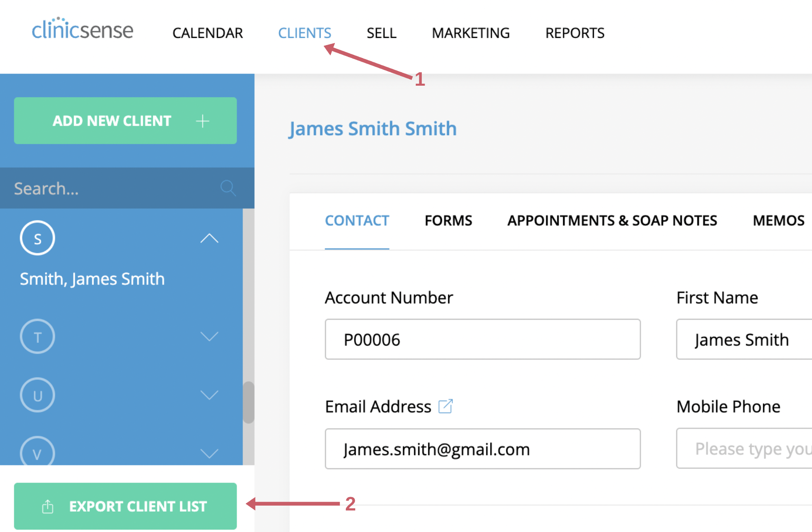Screen dimensions: 812x532
Task: Open the MARKETING menu
Action: pyautogui.click(x=471, y=33)
